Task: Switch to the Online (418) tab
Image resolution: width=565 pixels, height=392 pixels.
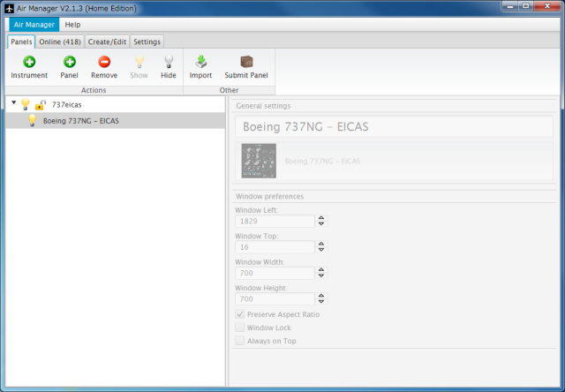Action: pos(60,41)
